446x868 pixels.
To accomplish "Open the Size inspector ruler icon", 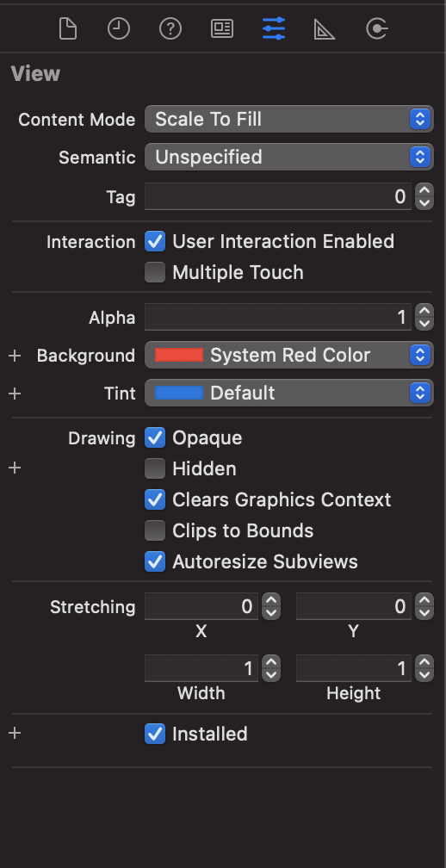I will click(x=325, y=28).
